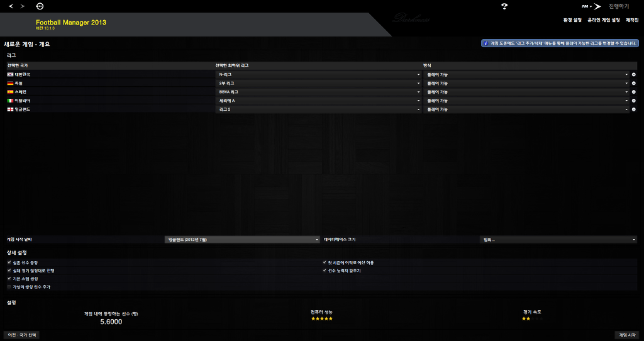Open the N-리그 league dropdown for 대한민국
644x341 pixels.
click(319, 75)
